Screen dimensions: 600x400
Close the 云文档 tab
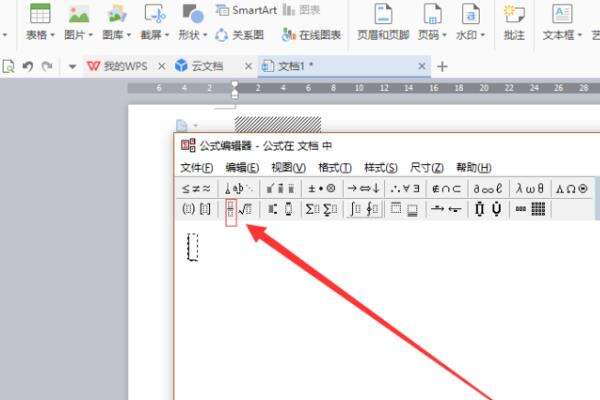tap(248, 66)
